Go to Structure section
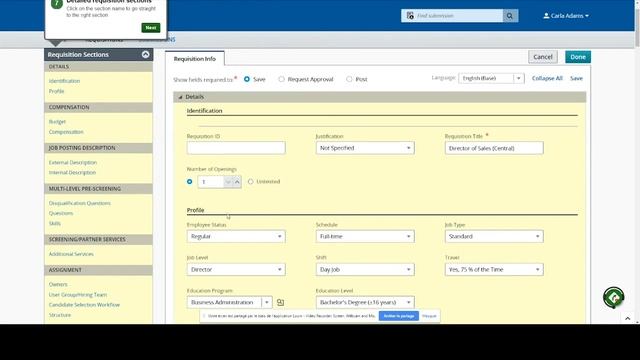This screenshot has width=640, height=360. 60,315
